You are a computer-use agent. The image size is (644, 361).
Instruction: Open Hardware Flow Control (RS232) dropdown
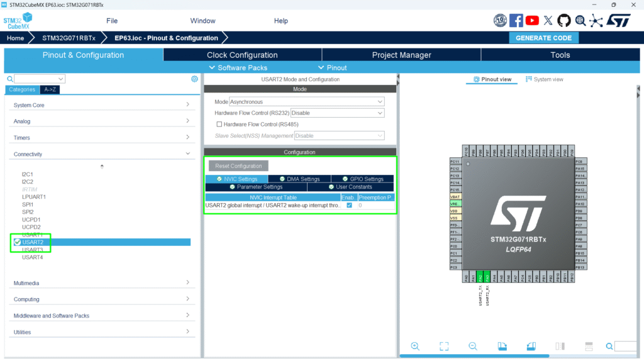pos(336,113)
